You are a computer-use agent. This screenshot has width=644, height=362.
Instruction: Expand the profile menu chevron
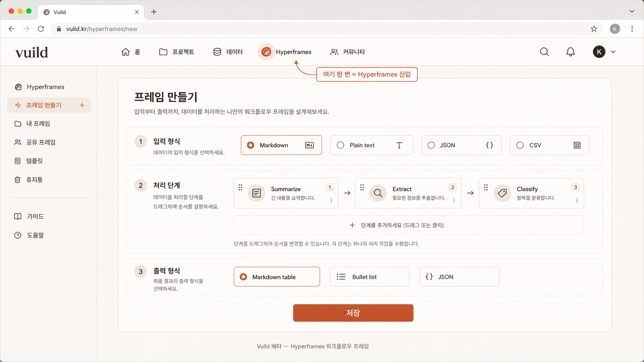point(613,52)
